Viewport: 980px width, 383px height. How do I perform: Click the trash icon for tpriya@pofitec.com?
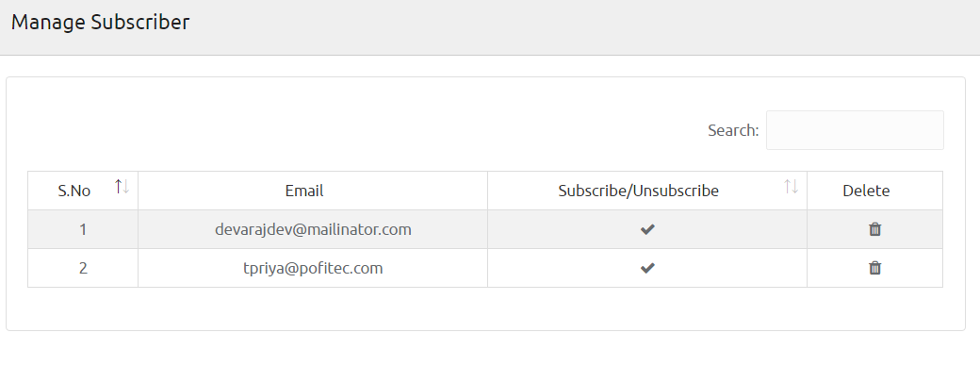click(x=875, y=268)
